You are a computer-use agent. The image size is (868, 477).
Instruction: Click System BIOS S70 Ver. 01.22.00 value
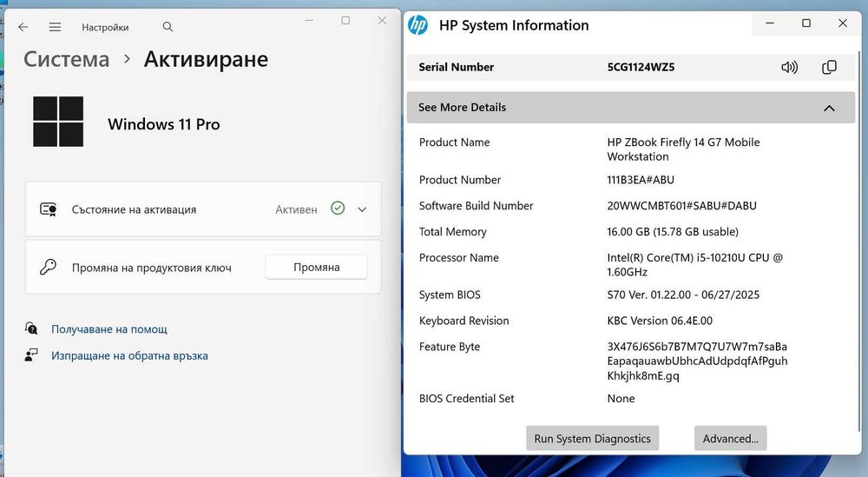tap(683, 295)
